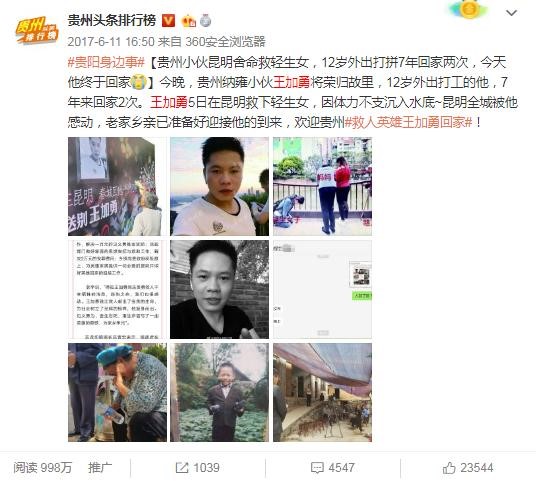Like the post via thumbs-up icon
Viewport: 536px width, 481px height.
(x=449, y=468)
